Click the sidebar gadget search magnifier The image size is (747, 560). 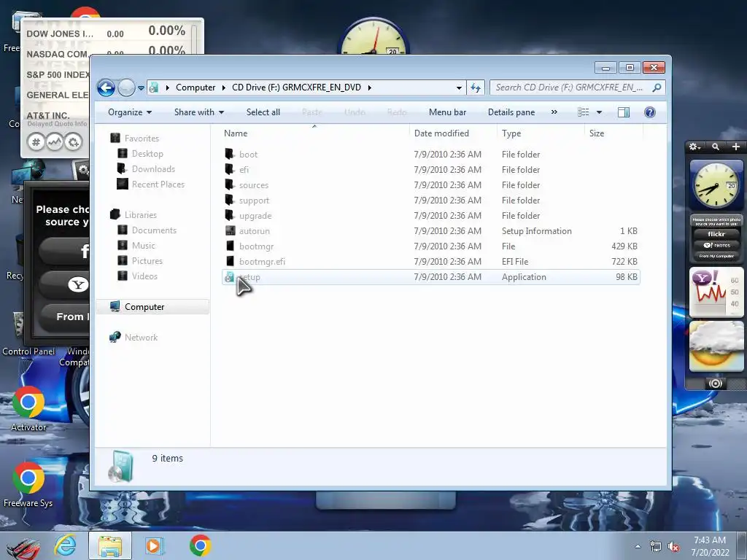716,147
